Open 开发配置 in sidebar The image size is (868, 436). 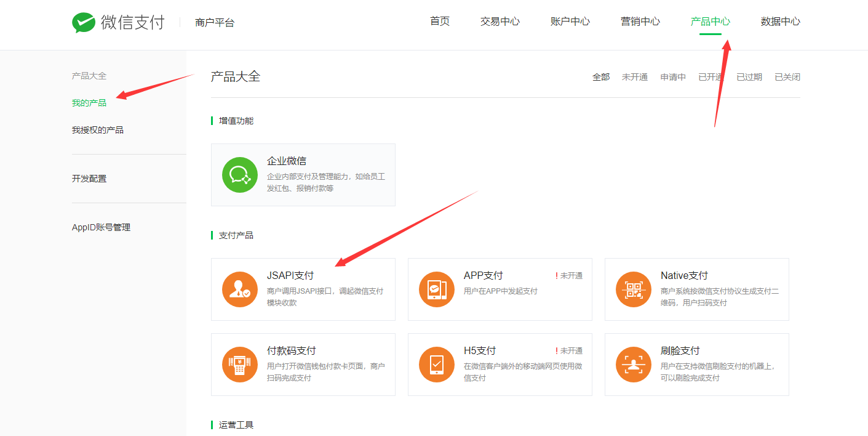tap(89, 179)
